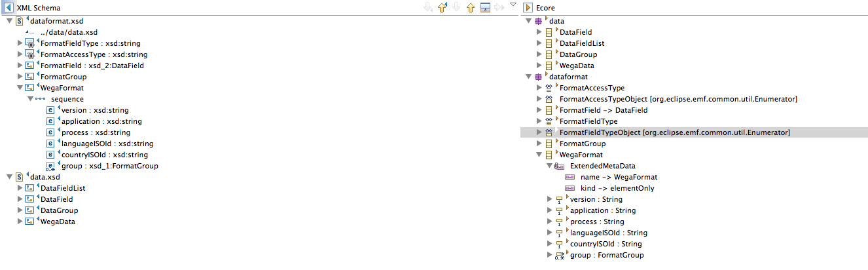Collapse WegaFormat in XML Schema tree
This screenshot has width=868, height=270.
[20, 88]
